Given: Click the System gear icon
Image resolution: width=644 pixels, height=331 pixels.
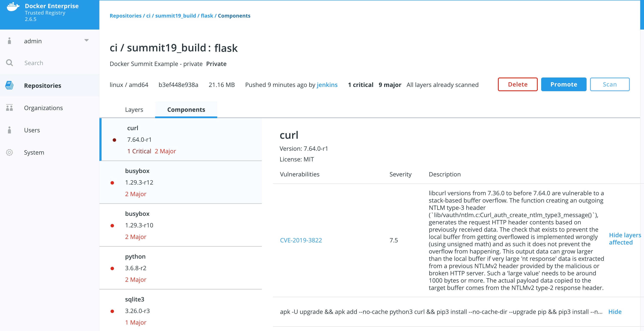Looking at the screenshot, I should 9,152.
